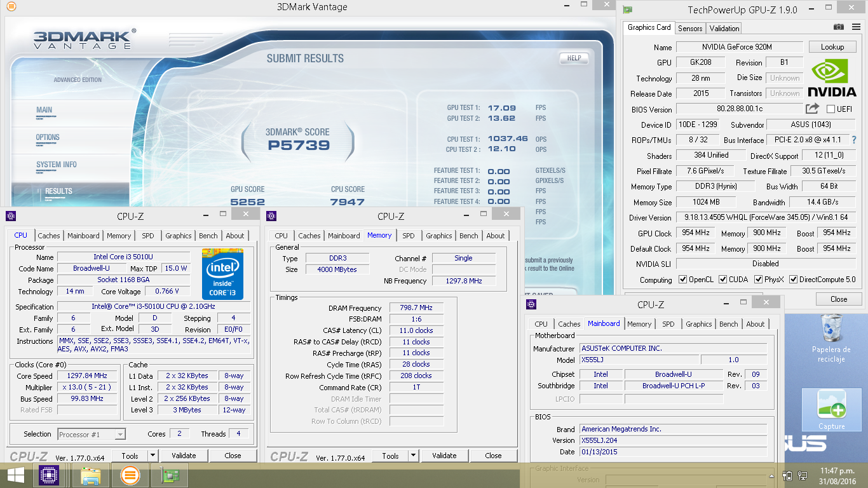Toggle the UEFI checkbox
Image resolution: width=868 pixels, height=488 pixels.
click(x=830, y=109)
